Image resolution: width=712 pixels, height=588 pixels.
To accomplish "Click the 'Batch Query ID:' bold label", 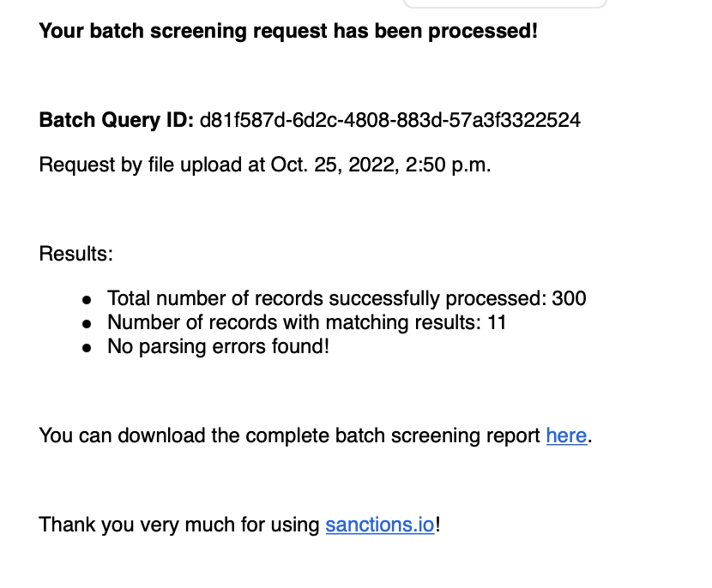I will pyautogui.click(x=117, y=120).
